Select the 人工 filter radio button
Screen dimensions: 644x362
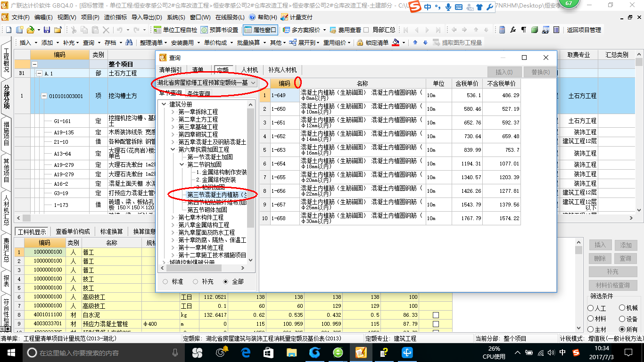591,308
